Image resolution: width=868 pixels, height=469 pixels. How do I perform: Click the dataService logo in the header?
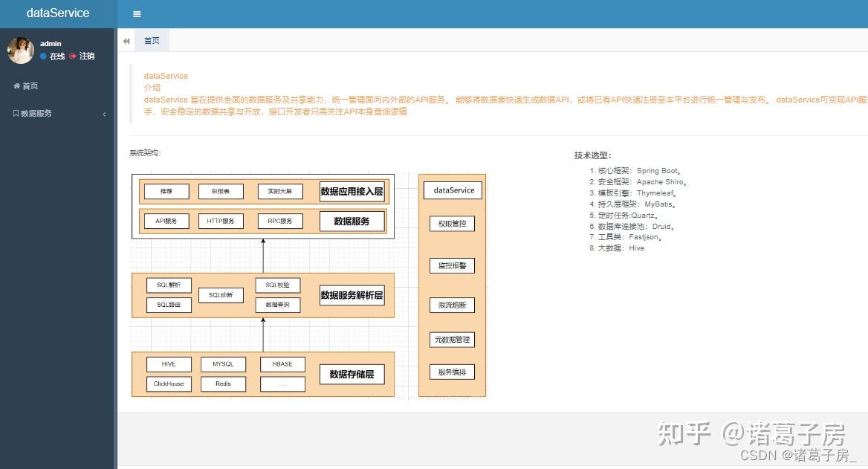(57, 13)
